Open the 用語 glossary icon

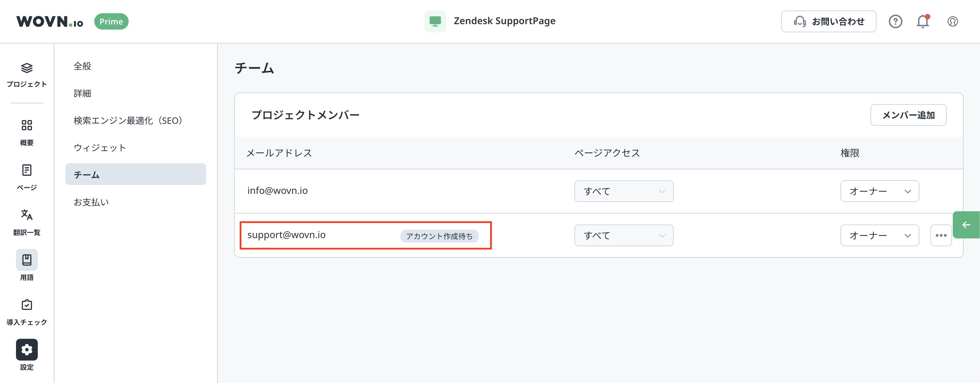pos(27,260)
